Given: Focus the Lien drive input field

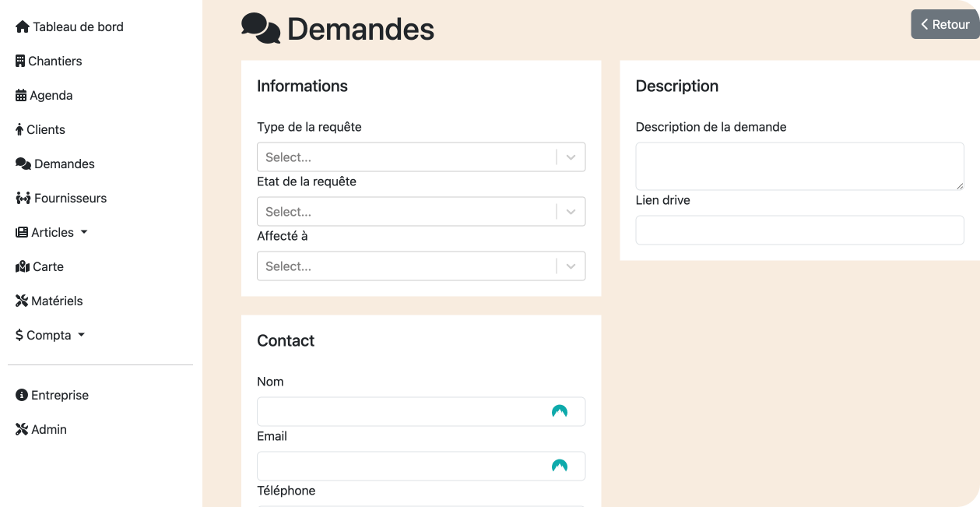Looking at the screenshot, I should coord(799,231).
